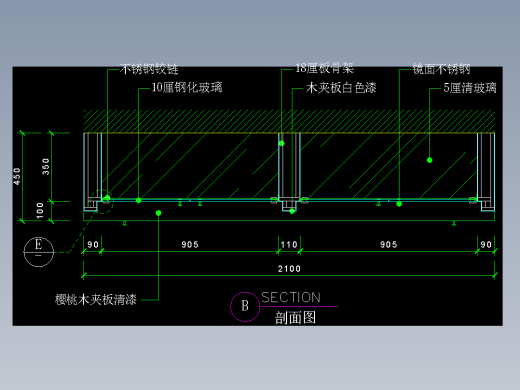Click the 不锈钢铰链 annotation label
The width and height of the screenshot is (520, 390).
click(x=149, y=69)
